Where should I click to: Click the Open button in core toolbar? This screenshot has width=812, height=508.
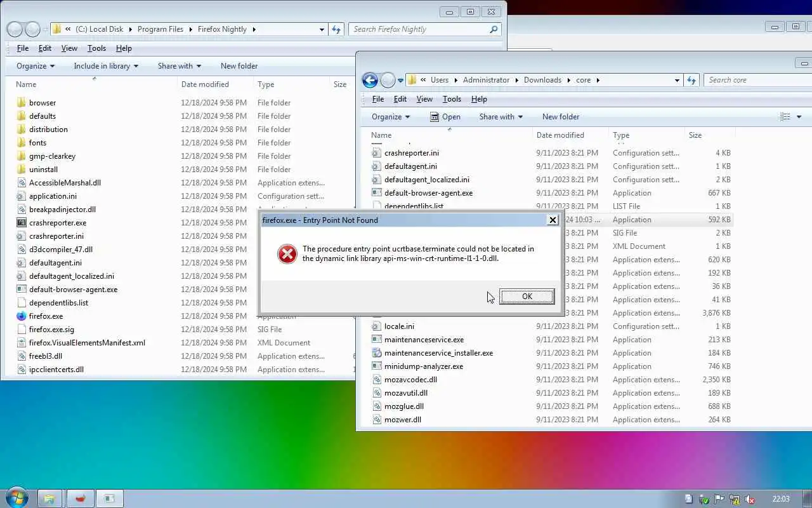coord(445,117)
